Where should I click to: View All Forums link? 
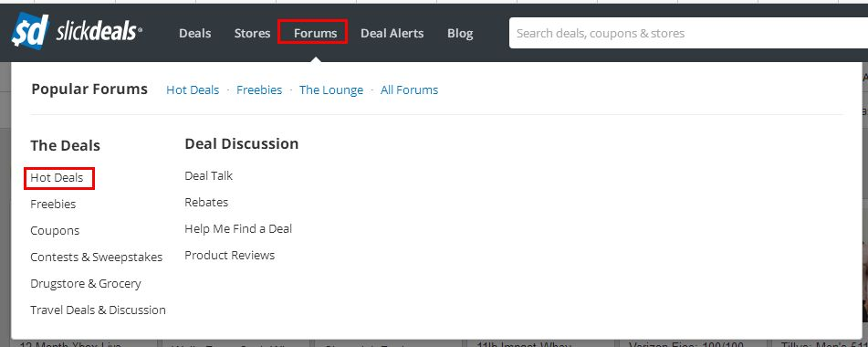(x=409, y=89)
